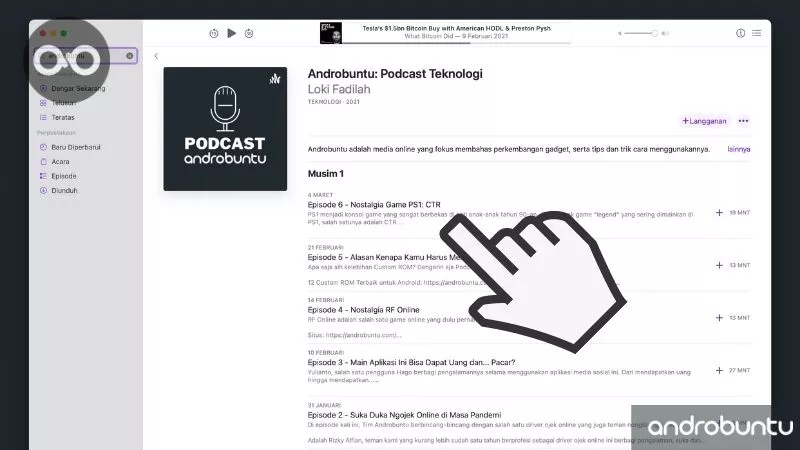800x450 pixels.
Task: Subscribe using the Langganan button
Action: click(704, 121)
